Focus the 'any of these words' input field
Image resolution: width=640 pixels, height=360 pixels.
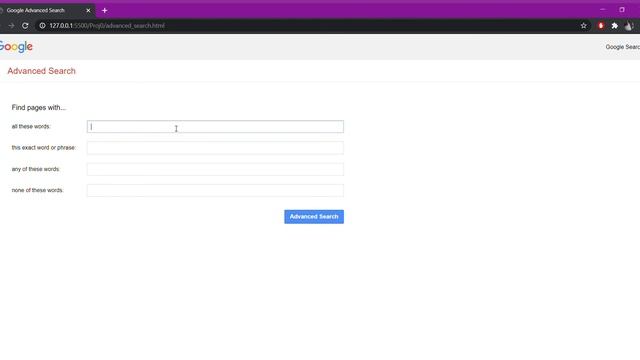coord(215,169)
